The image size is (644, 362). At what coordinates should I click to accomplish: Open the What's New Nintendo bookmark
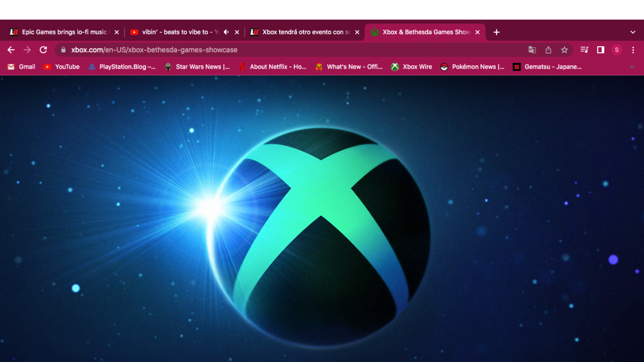(x=349, y=67)
